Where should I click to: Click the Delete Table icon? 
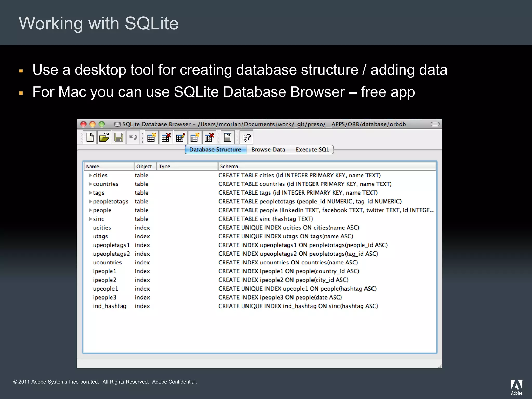point(166,137)
